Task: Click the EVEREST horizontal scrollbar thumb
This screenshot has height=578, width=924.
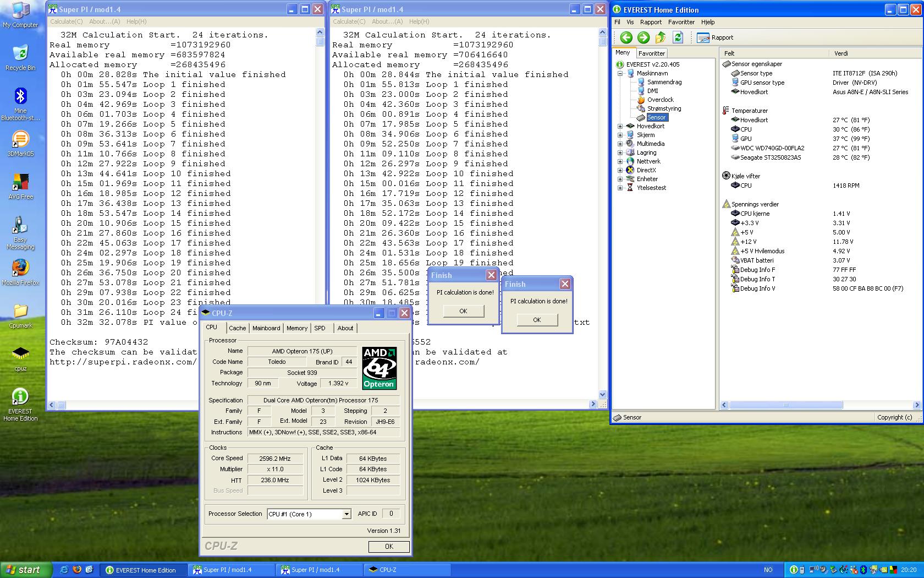Action: [785, 405]
